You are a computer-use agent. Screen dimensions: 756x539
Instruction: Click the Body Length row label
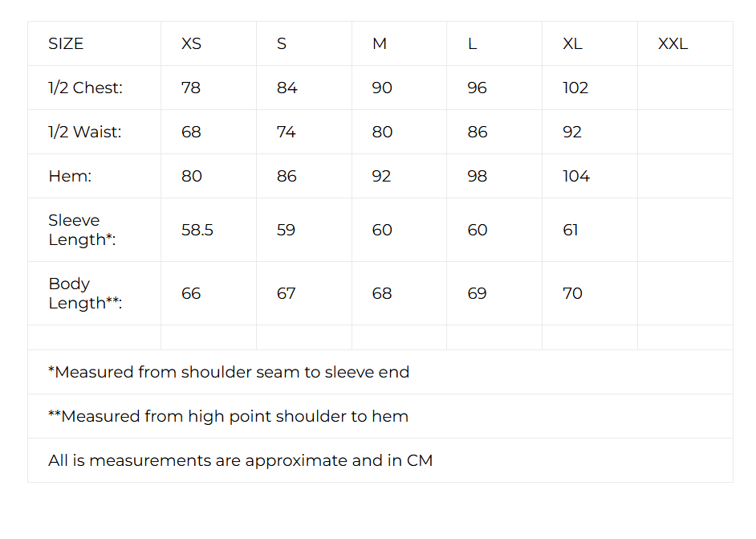click(x=85, y=293)
